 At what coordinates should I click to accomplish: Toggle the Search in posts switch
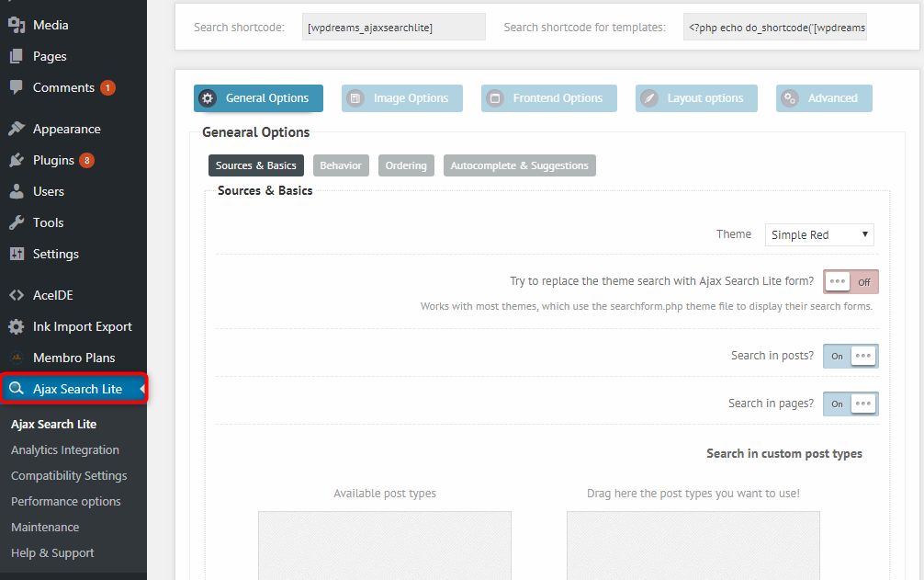pos(851,356)
